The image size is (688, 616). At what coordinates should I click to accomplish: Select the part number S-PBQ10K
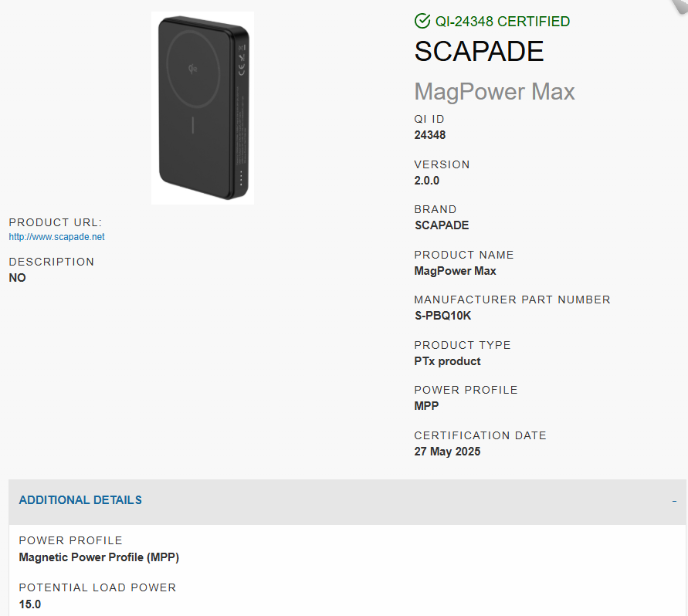pyautogui.click(x=442, y=316)
